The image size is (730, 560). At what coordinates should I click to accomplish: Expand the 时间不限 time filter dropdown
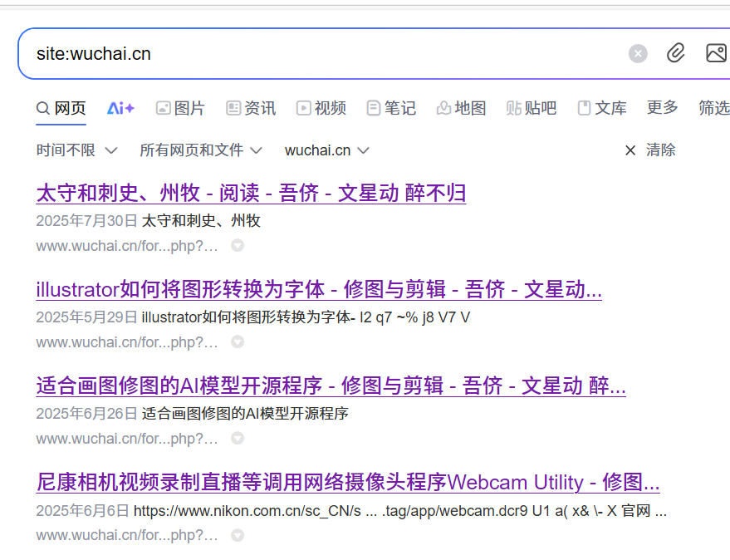tap(76, 150)
